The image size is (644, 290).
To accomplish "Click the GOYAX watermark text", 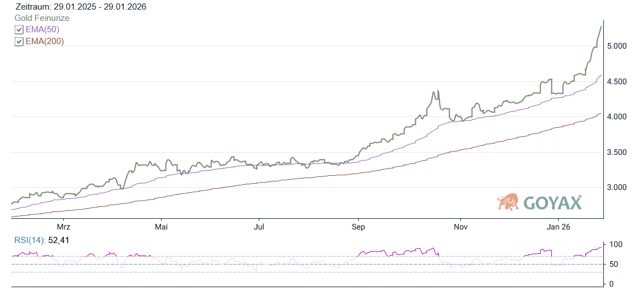I will tap(552, 202).
